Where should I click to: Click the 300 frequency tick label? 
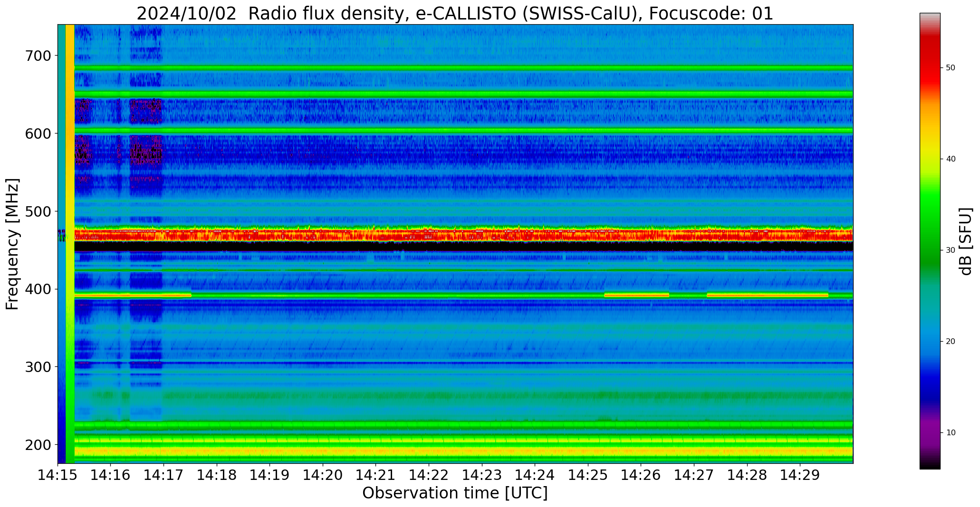click(x=38, y=367)
